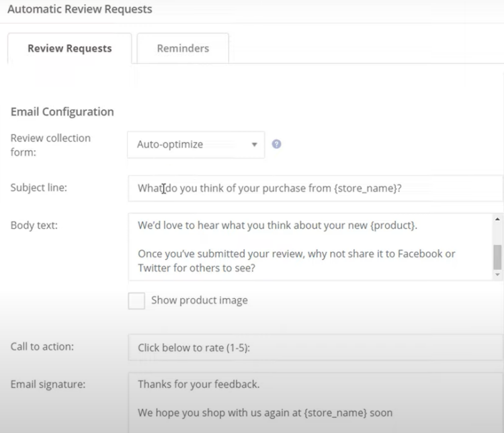Click the Subject line label
The image size is (504, 433).
click(x=39, y=187)
